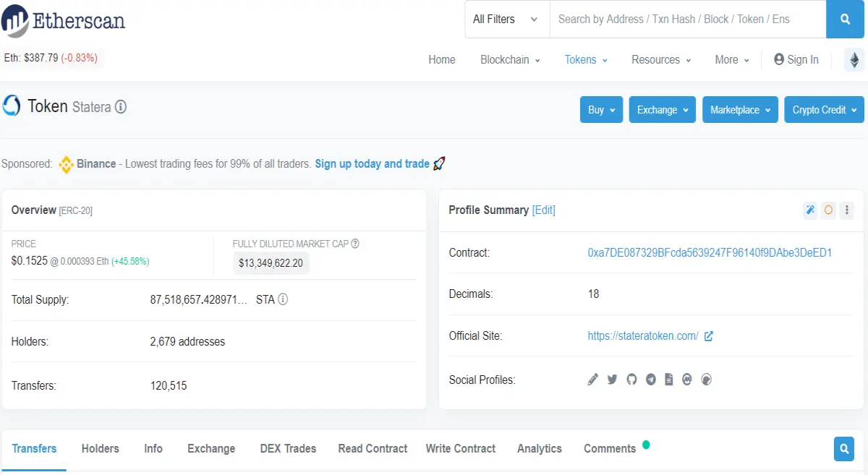Image resolution: width=868 pixels, height=475 pixels.
Task: Switch to the Holders tab
Action: [x=101, y=449]
